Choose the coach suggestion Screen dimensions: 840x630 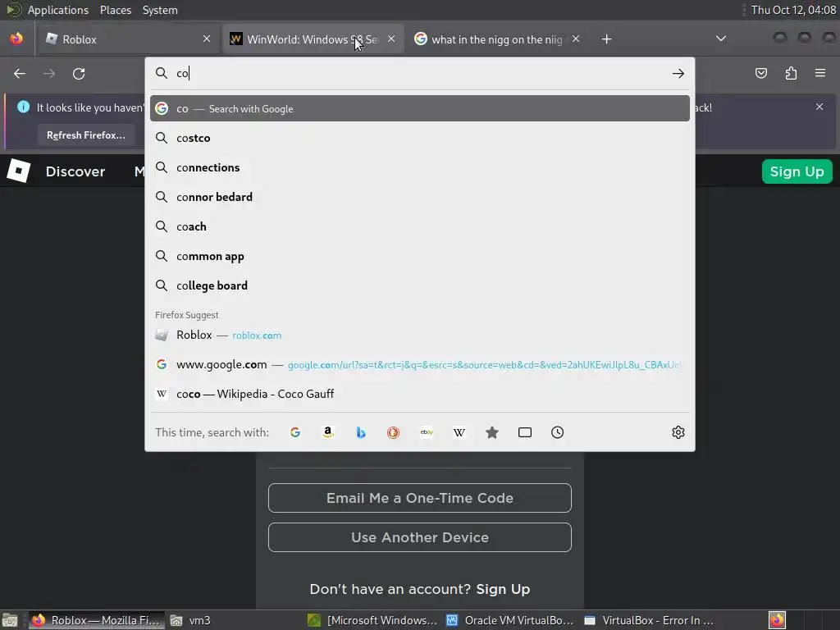click(420, 226)
